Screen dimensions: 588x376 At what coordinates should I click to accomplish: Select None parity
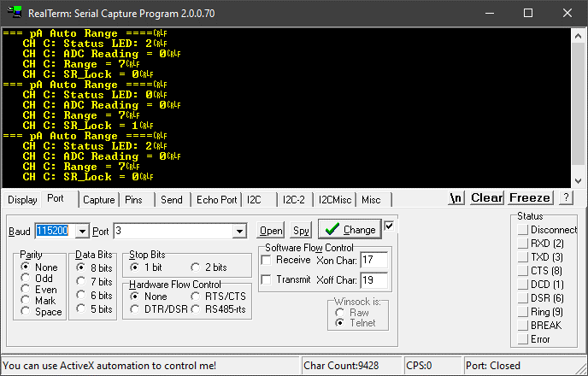pos(26,267)
